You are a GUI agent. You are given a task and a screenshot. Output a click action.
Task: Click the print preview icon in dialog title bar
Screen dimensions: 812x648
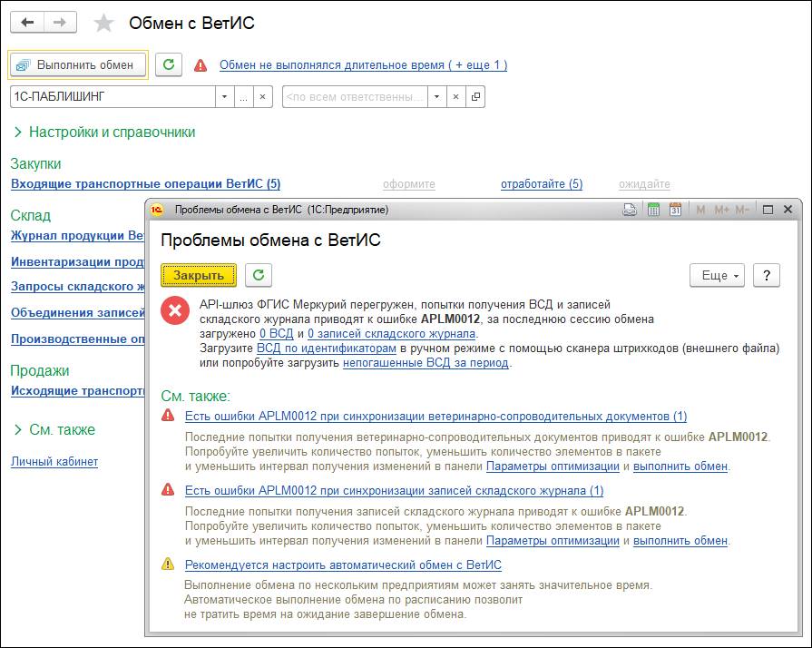click(630, 210)
